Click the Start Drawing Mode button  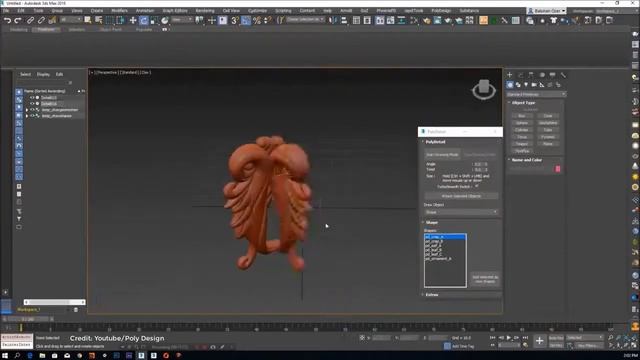pyautogui.click(x=442, y=155)
